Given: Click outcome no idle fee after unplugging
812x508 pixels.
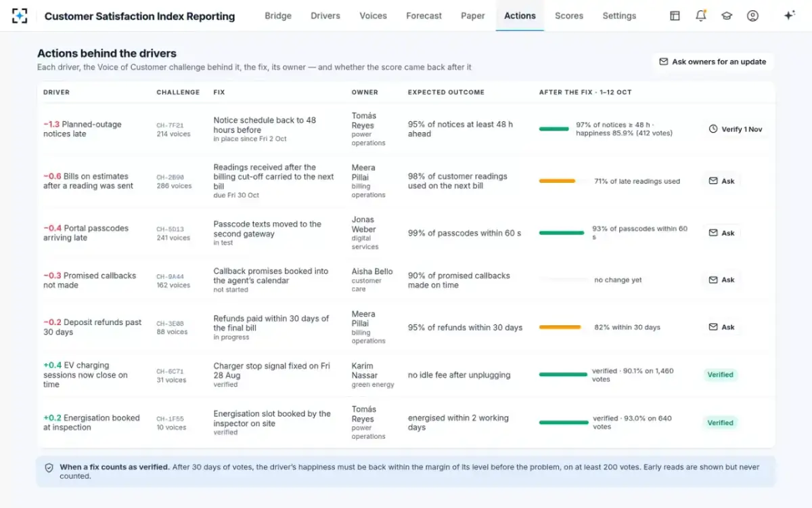Looking at the screenshot, I should click(459, 375).
